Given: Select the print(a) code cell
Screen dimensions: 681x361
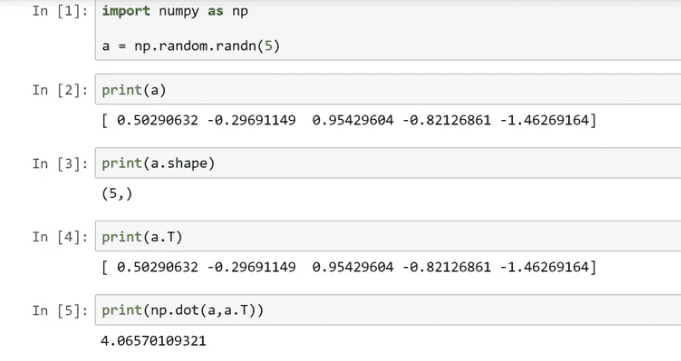Looking at the screenshot, I should (x=388, y=89).
